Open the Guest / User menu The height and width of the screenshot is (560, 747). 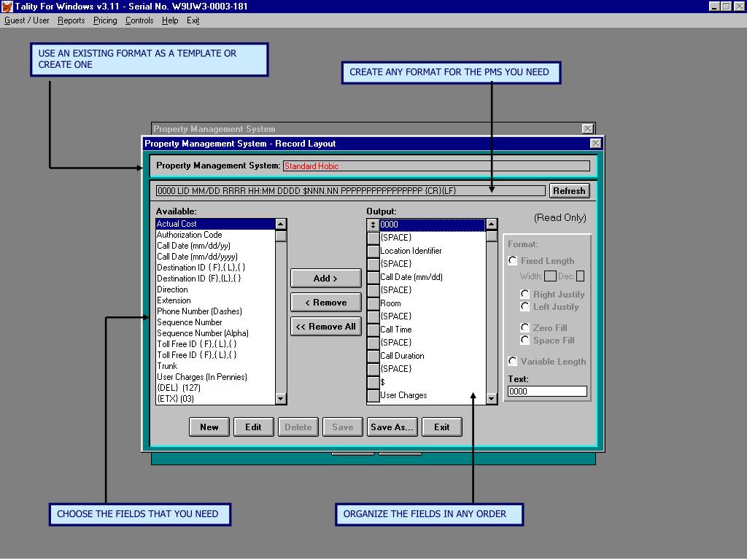tap(27, 20)
